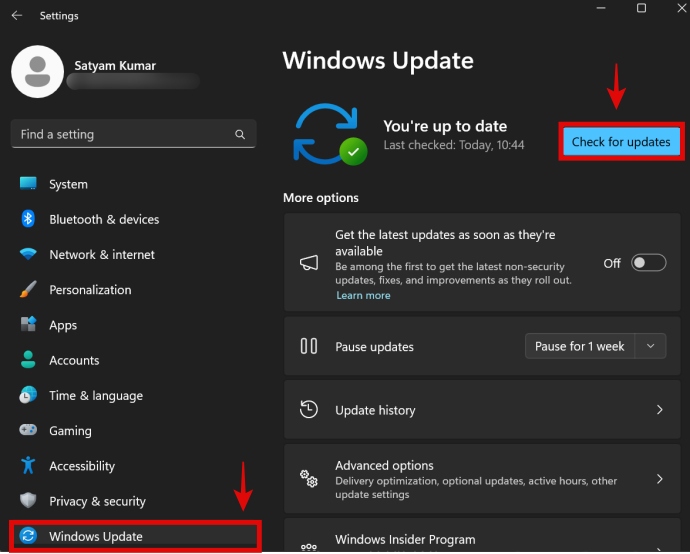Viewport: 690px width, 554px height.
Task: Open Time & language settings
Action: (133, 395)
